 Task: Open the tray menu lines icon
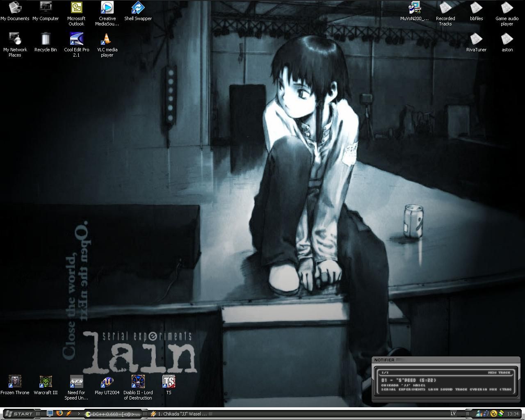(x=468, y=414)
